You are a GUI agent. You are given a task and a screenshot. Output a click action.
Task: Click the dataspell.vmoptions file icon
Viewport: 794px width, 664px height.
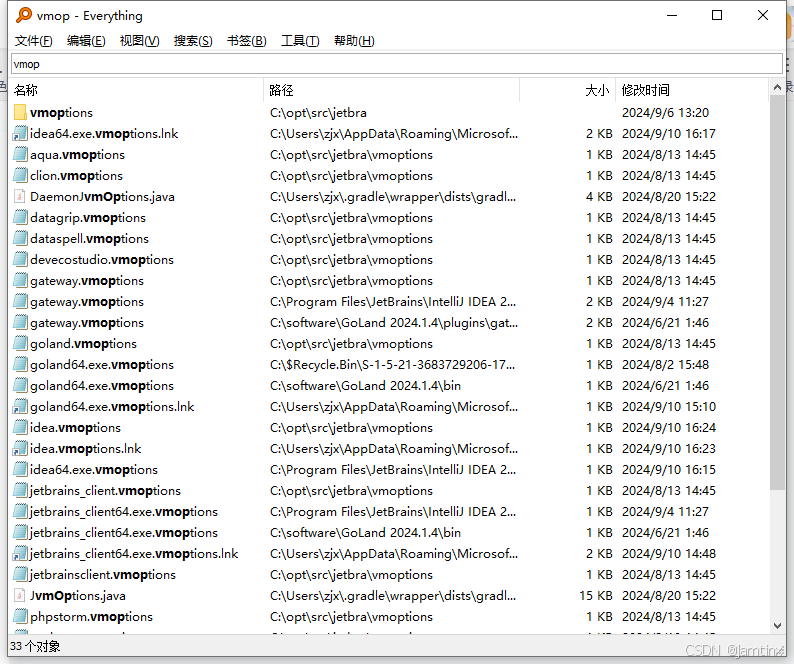[x=20, y=239]
